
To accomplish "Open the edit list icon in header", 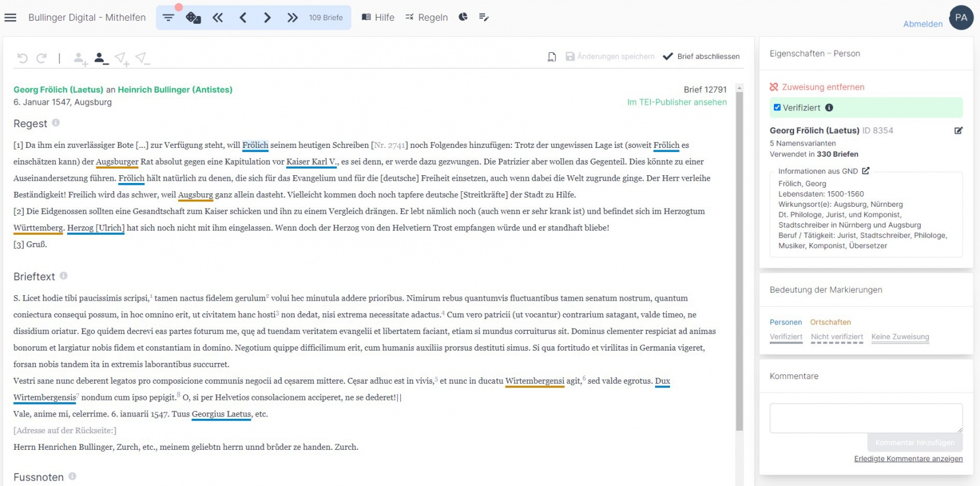I will tap(484, 17).
